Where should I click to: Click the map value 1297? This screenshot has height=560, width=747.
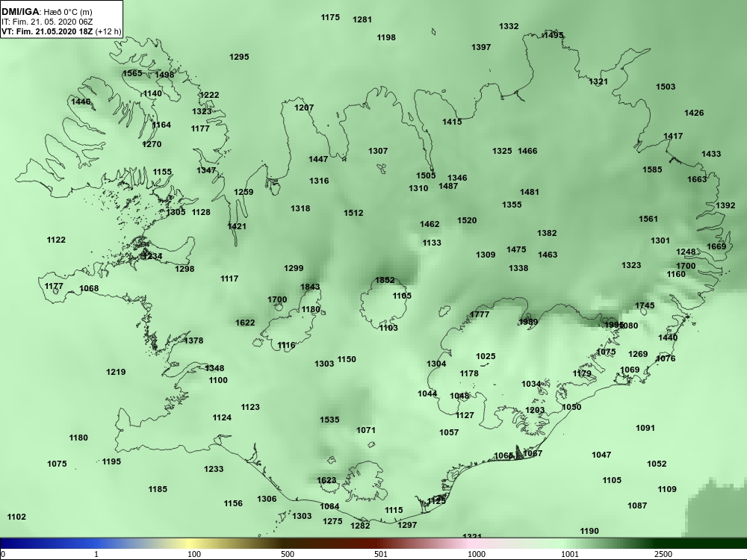click(x=407, y=525)
